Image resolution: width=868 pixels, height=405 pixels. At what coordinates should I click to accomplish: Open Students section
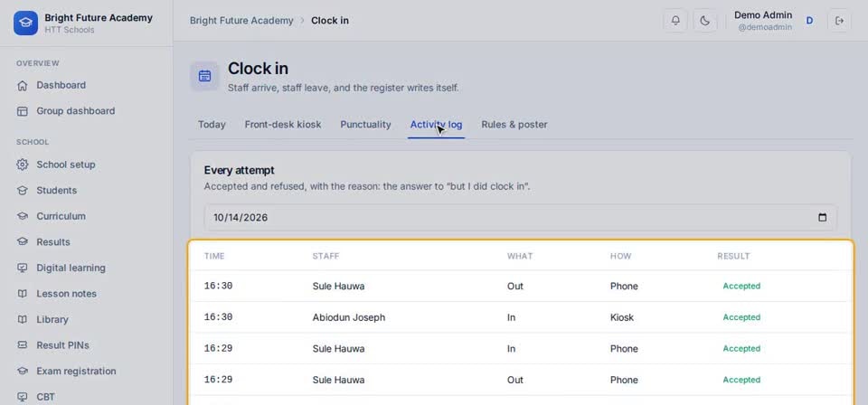pyautogui.click(x=56, y=191)
